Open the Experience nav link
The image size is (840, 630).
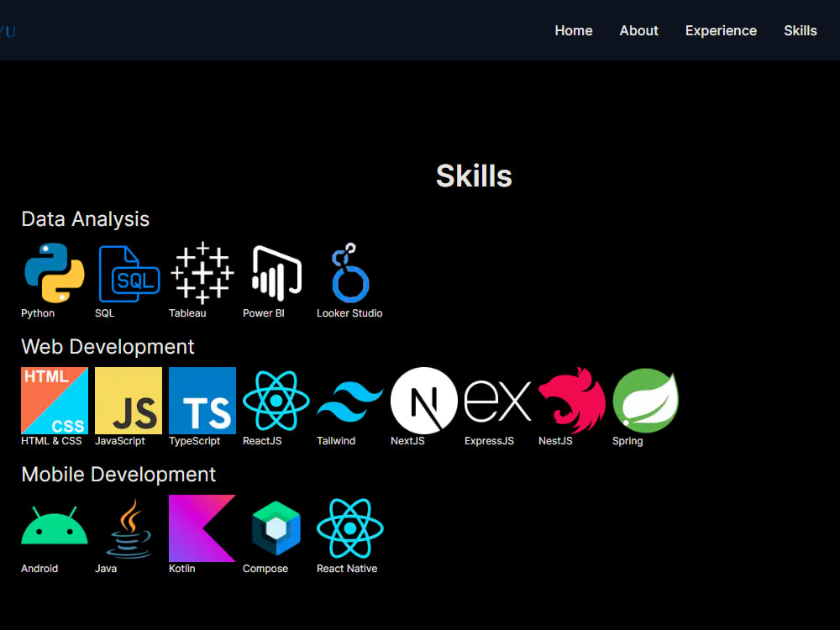(x=721, y=31)
